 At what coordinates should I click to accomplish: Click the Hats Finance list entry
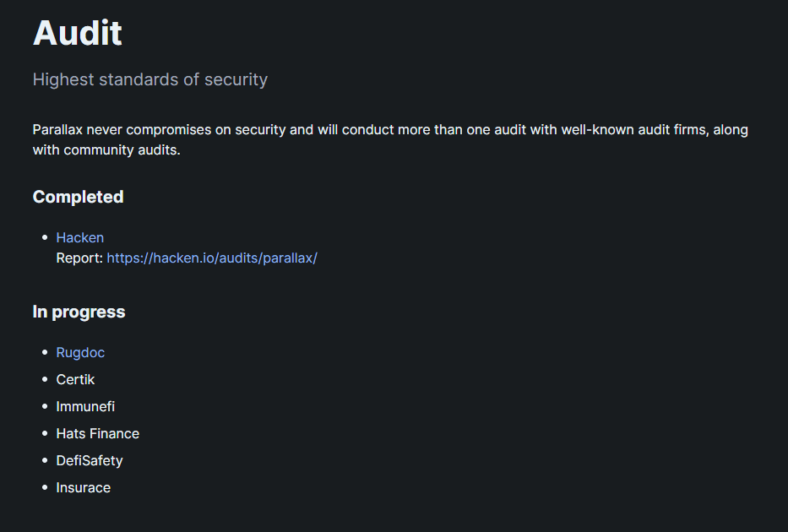point(97,433)
